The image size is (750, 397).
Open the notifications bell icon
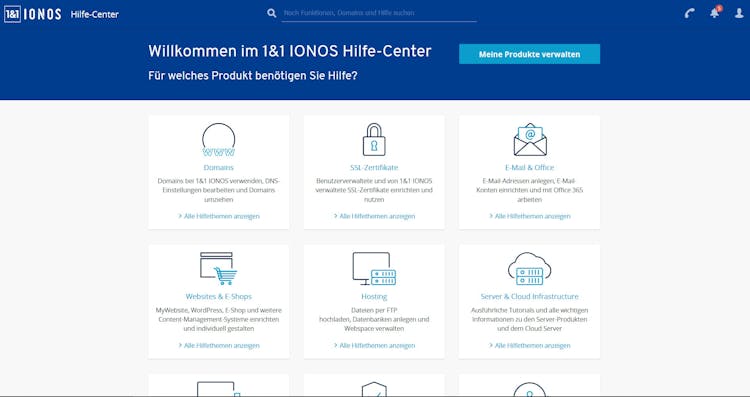[x=715, y=12]
